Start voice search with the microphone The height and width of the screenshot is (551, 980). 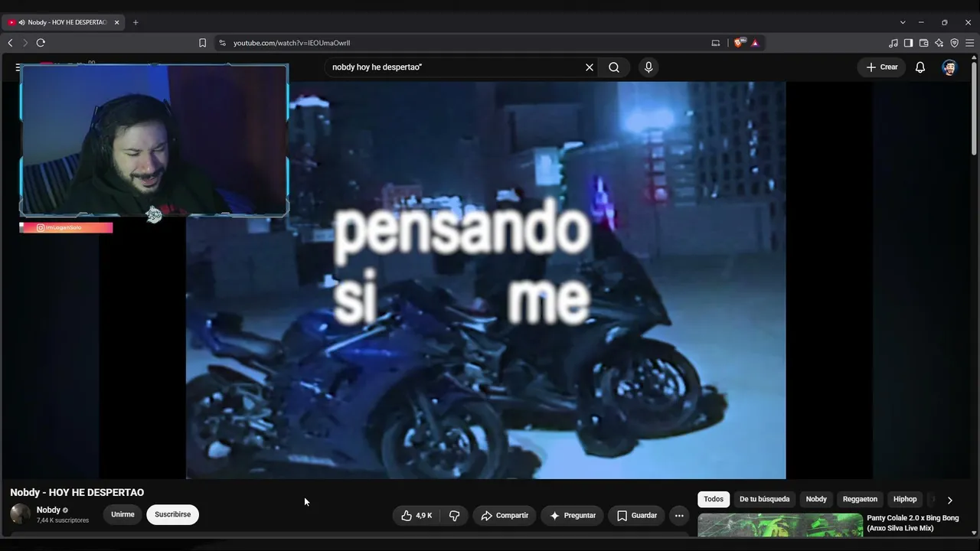click(648, 67)
